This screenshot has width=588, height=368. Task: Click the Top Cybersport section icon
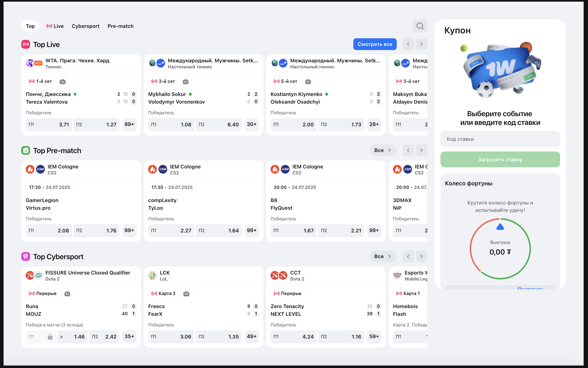(x=26, y=256)
